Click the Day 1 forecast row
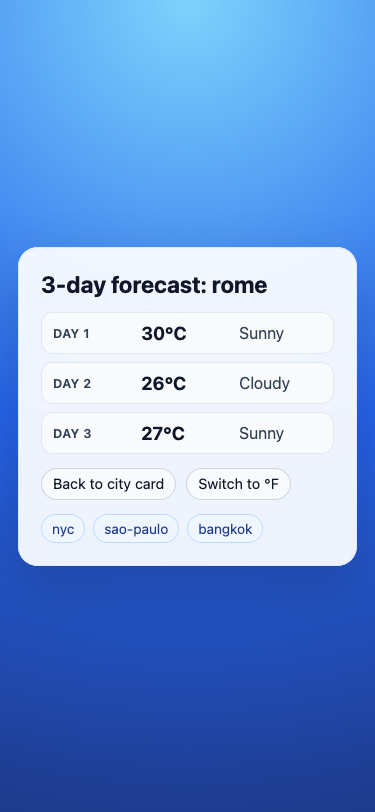Viewport: 375px width, 812px height. [x=188, y=333]
